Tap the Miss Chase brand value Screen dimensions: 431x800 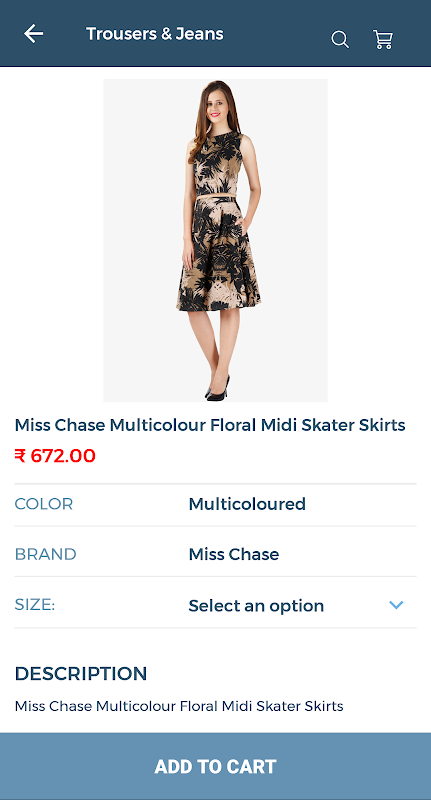pyautogui.click(x=234, y=555)
